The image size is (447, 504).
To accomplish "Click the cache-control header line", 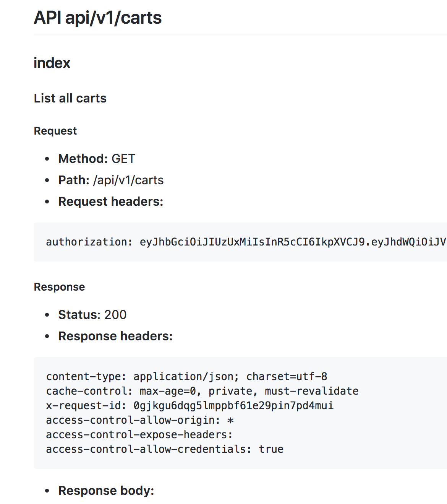I will pos(202,391).
